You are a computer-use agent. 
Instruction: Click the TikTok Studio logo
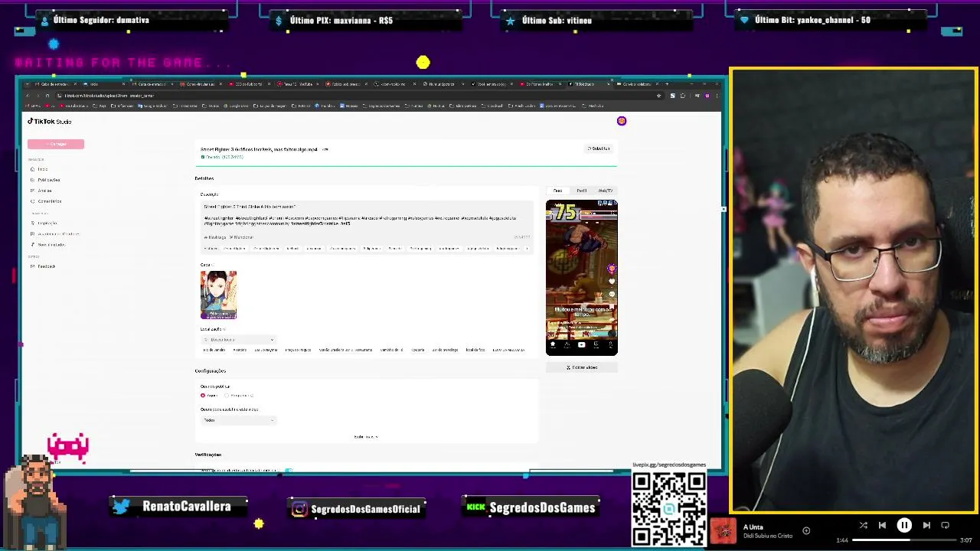point(50,122)
